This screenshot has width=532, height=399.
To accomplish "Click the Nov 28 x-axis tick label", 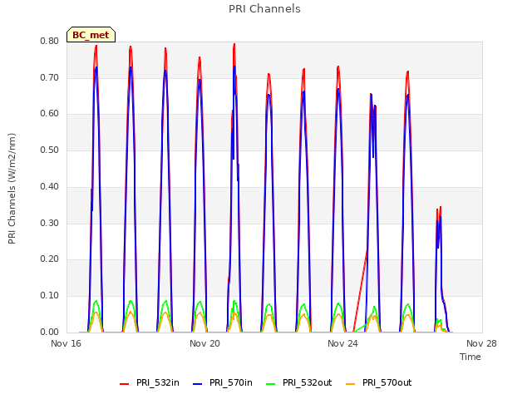I will 481,343.
